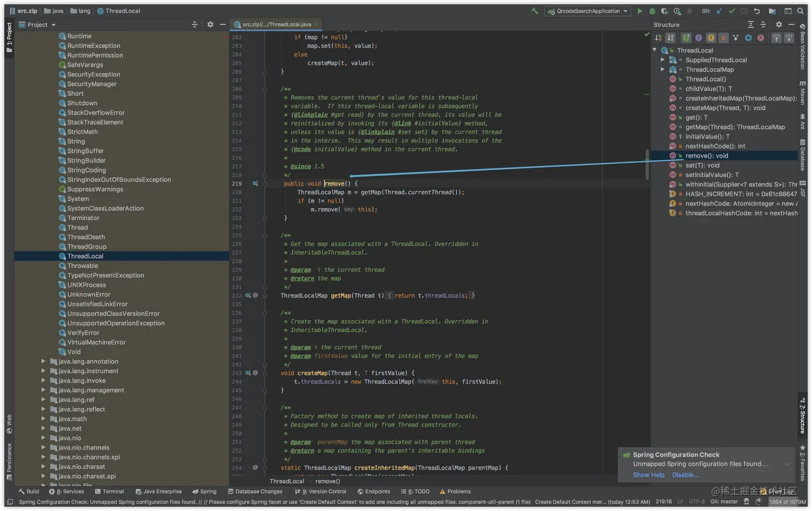Image resolution: width=812 pixels, height=511 pixels.
Task: Click the Git rollback undo icon
Action: point(757,11)
